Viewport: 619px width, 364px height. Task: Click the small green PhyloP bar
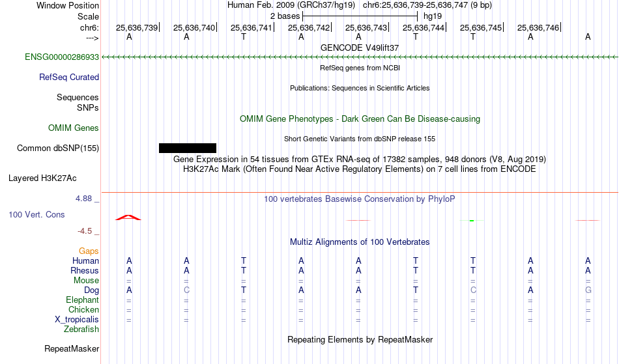pos(472,221)
